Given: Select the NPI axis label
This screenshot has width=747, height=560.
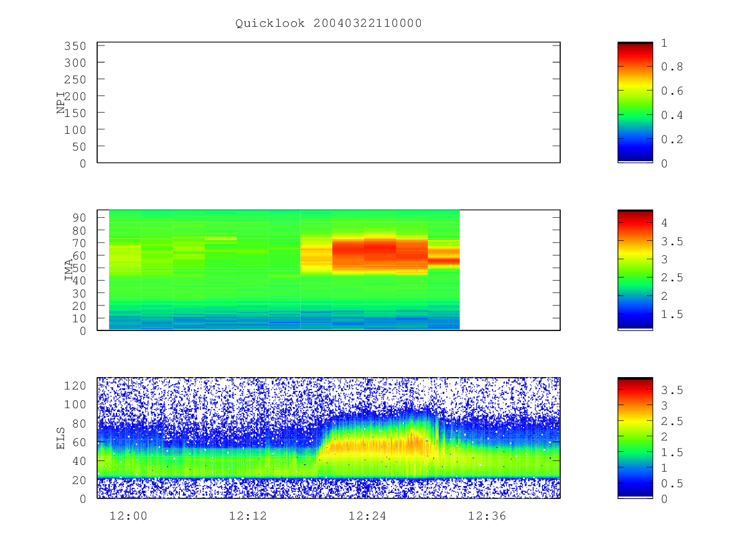Looking at the screenshot, I should 61,103.
